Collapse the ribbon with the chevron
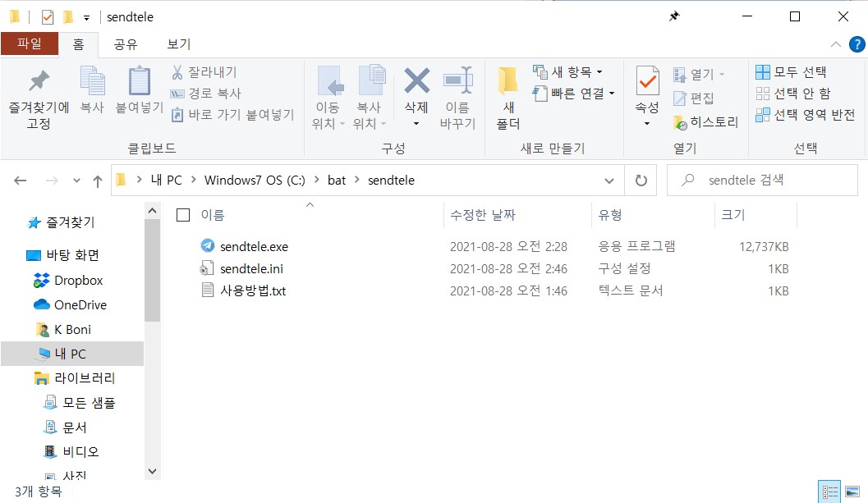The height and width of the screenshot is (503, 868). coord(836,44)
